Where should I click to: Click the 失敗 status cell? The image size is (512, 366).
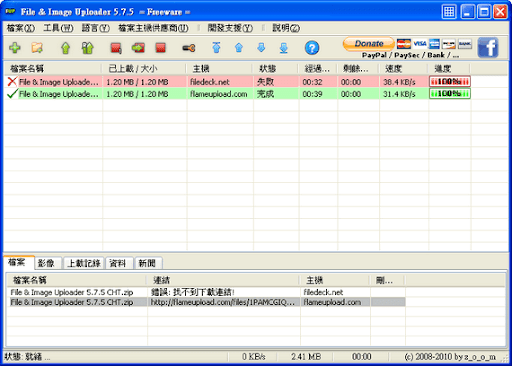click(x=276, y=82)
